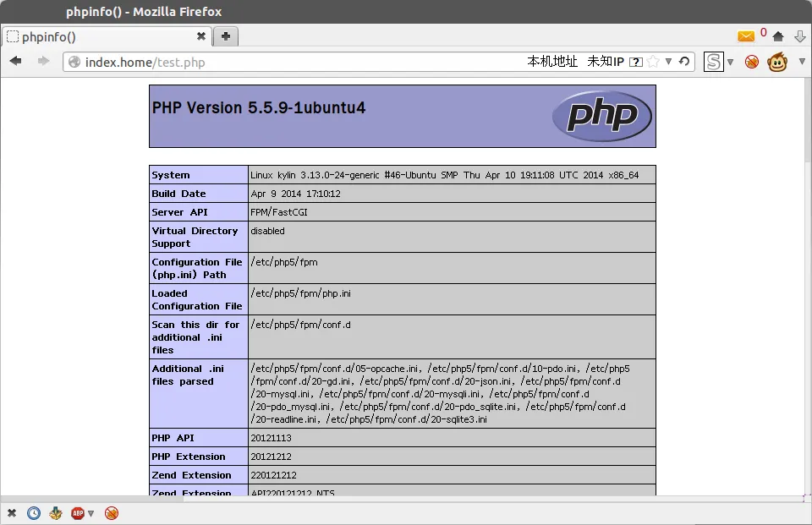Click the 'Server API' label

[x=179, y=212]
